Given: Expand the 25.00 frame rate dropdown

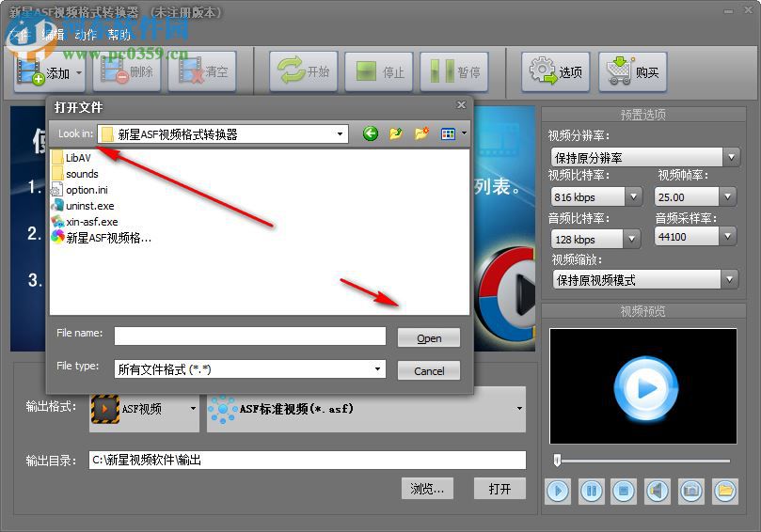Looking at the screenshot, I should [727, 196].
